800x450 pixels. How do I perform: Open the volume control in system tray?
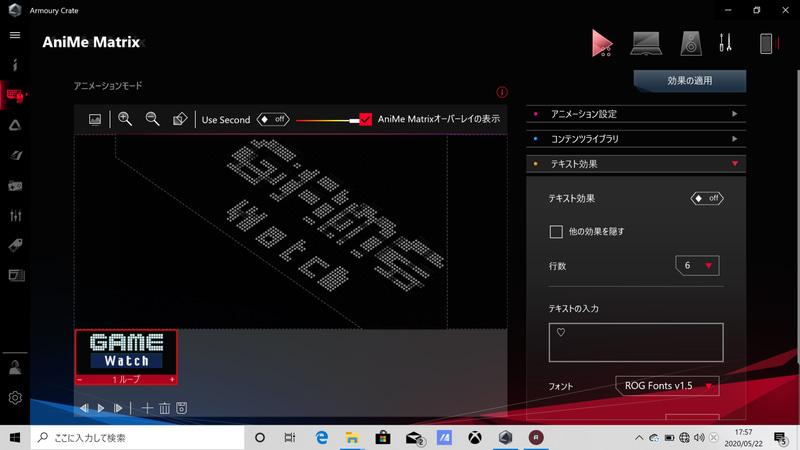[x=699, y=437]
